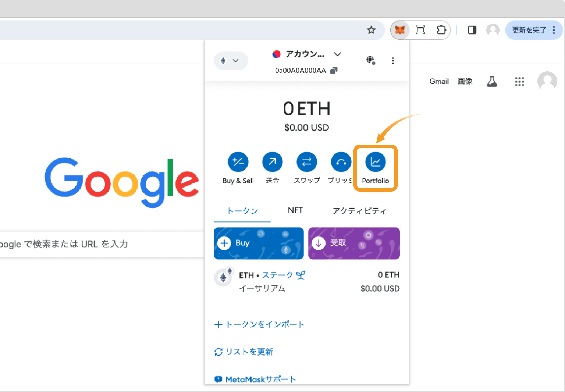Image resolution: width=565 pixels, height=392 pixels.
Task: Click the Google account avatar
Action: [547, 81]
